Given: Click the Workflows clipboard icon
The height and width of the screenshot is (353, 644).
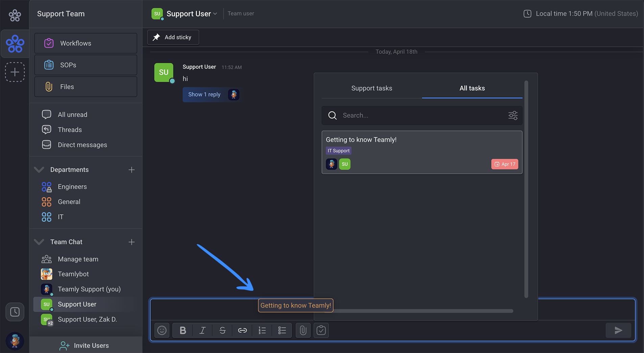Looking at the screenshot, I should tap(49, 43).
